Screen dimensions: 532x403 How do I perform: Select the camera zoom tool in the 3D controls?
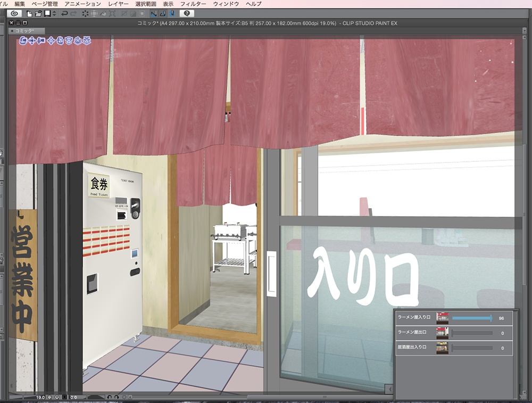[41, 41]
